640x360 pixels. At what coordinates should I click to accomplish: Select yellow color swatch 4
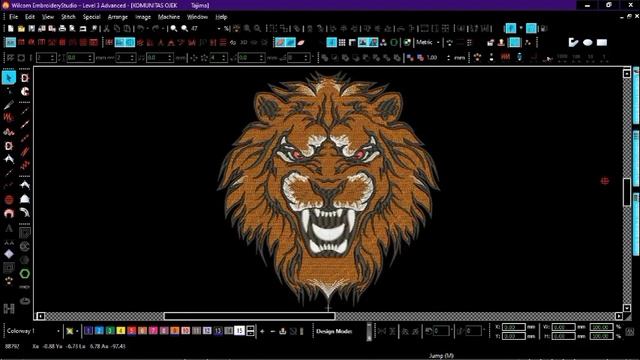tap(121, 331)
